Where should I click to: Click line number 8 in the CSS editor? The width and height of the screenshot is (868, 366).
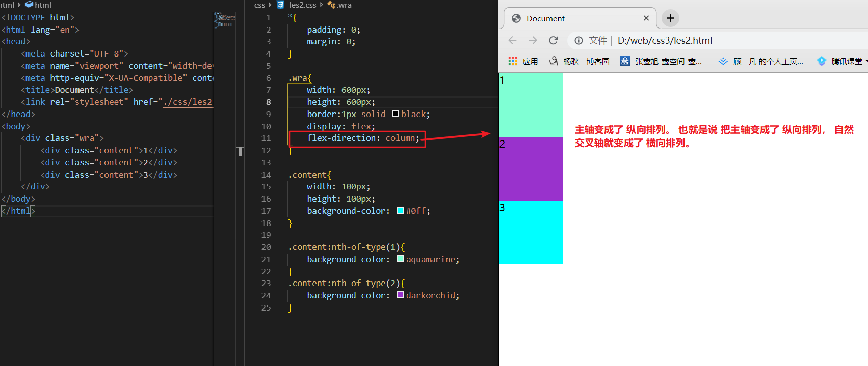(269, 102)
